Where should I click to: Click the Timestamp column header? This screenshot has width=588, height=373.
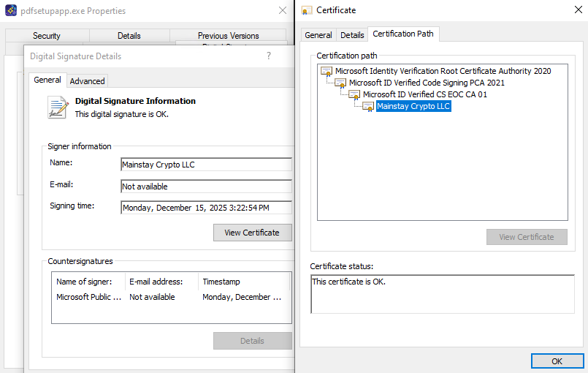(x=221, y=282)
